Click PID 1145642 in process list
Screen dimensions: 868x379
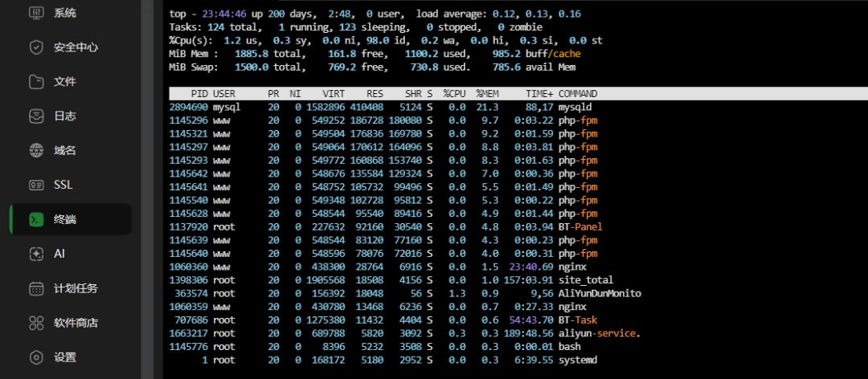pos(189,173)
